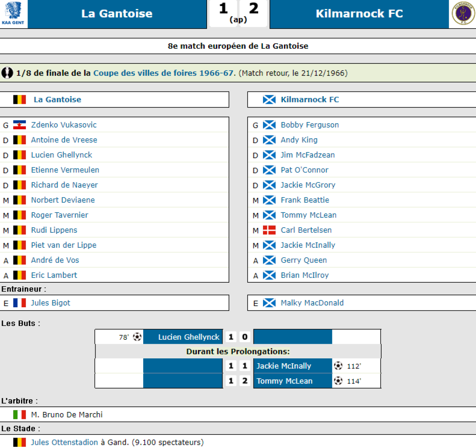Click the Scottish flag beside Malky MacDonald
The height and width of the screenshot is (448, 476).
point(269,303)
